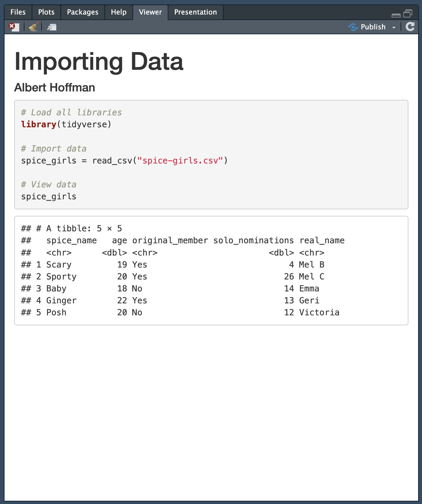
Task: Minimize the viewer pane
Action: [x=396, y=15]
